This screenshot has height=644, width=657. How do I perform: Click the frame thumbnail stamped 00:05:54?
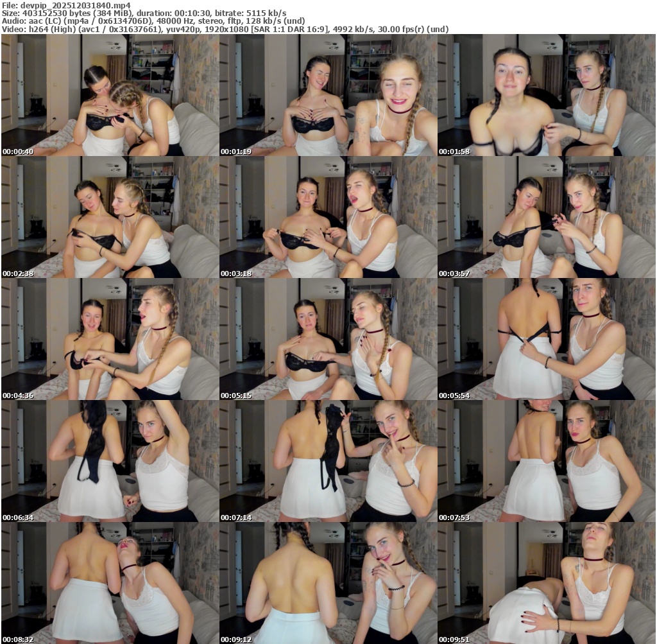(x=547, y=339)
